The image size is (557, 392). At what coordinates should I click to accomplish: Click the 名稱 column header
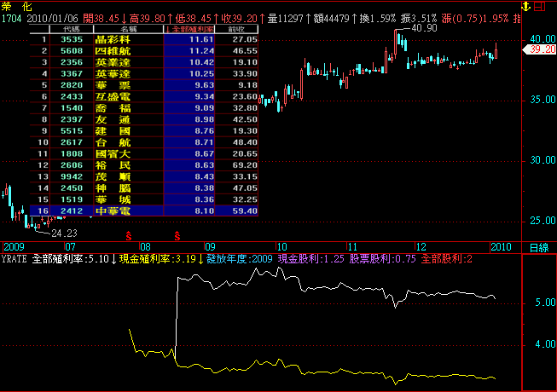(x=128, y=28)
